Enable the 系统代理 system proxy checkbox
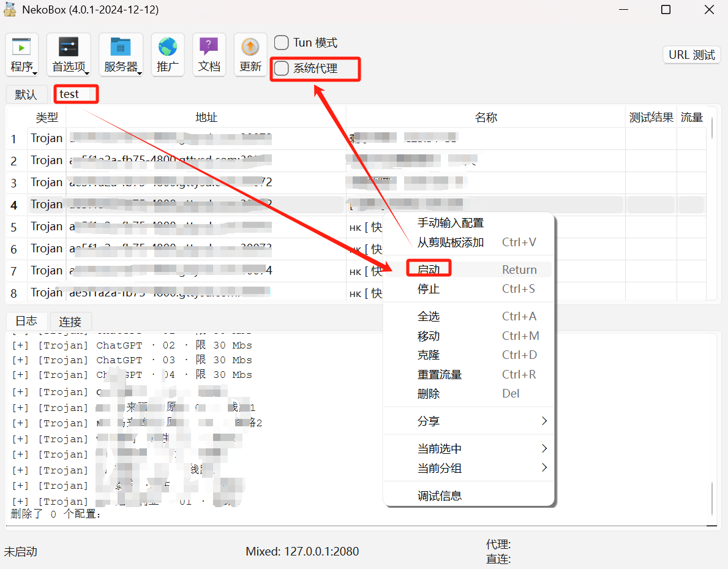Viewport: 728px width, 569px height. 282,69
